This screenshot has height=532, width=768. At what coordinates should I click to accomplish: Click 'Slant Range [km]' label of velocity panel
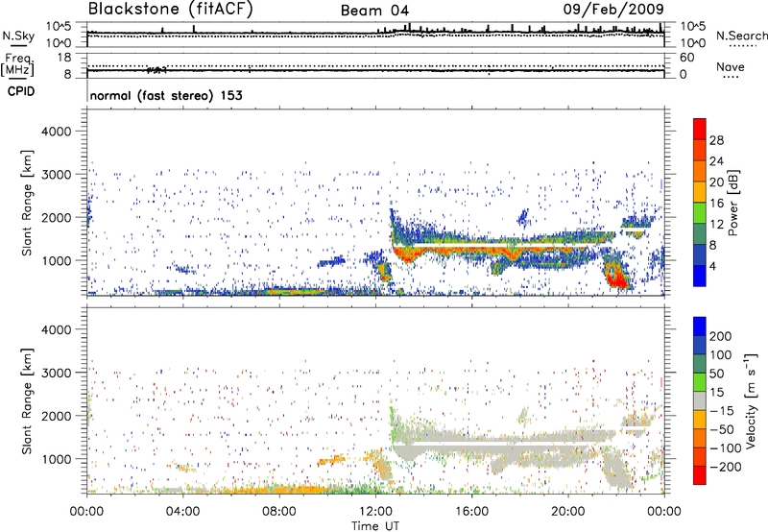coord(27,400)
